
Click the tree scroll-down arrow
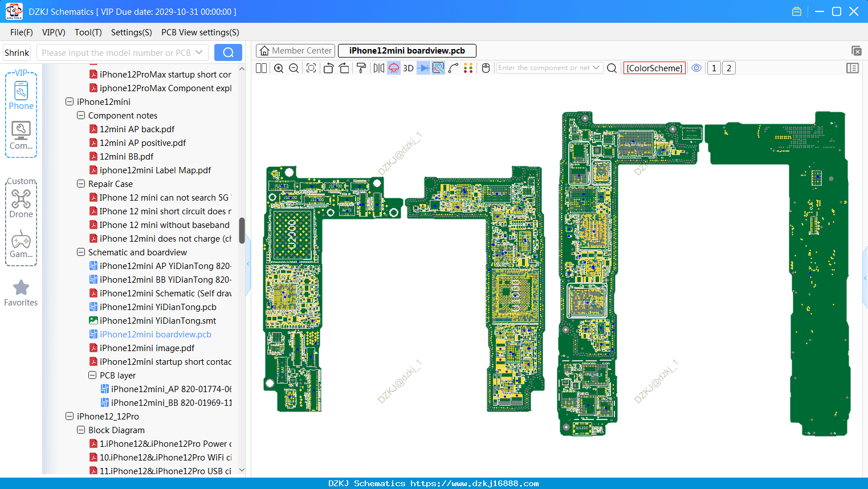coord(242,470)
